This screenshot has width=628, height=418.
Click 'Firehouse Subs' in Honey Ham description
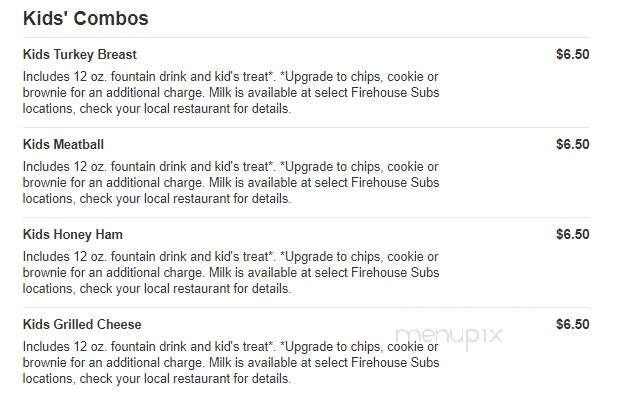point(395,273)
